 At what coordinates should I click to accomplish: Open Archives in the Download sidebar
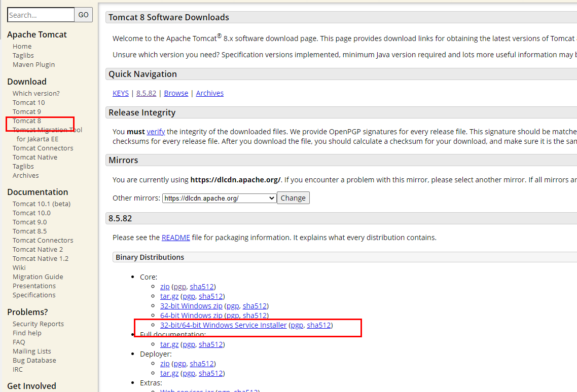(25, 176)
